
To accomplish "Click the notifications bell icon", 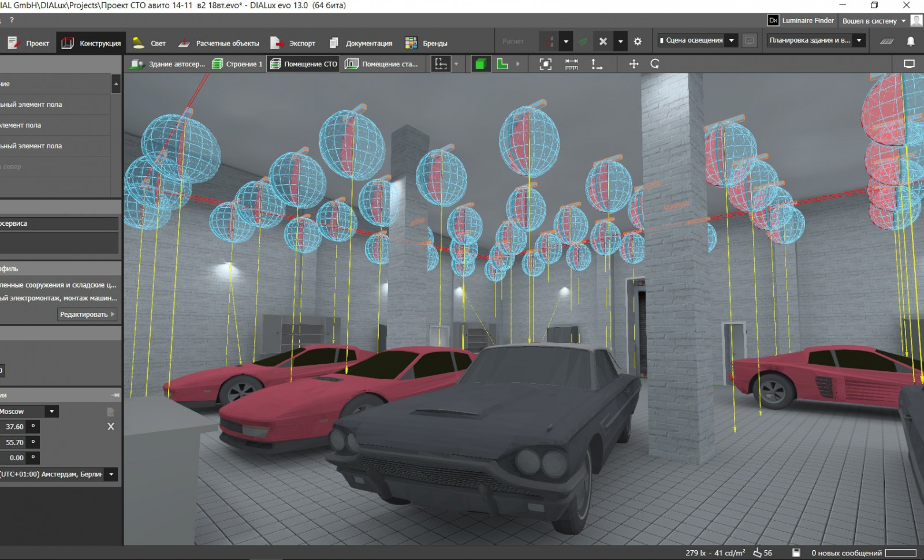I will [910, 42].
